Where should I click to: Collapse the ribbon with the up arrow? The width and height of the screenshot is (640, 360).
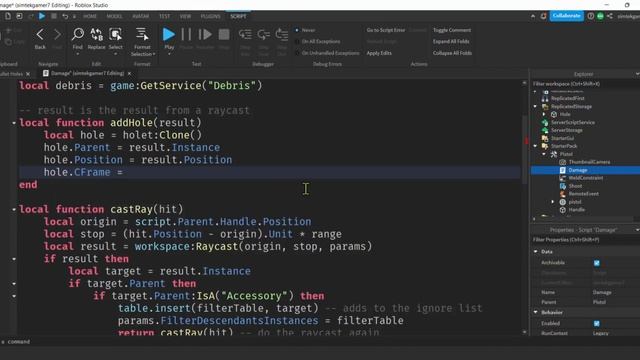[x=533, y=16]
